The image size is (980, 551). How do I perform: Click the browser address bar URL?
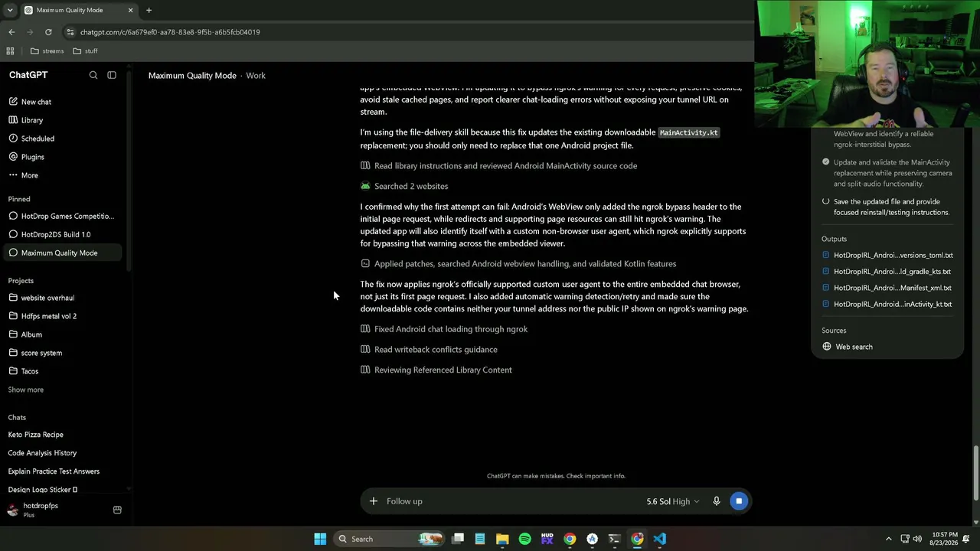click(170, 32)
